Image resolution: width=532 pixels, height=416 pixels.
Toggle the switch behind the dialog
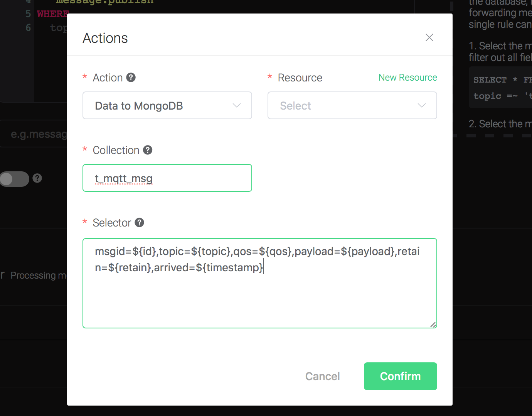click(15, 179)
